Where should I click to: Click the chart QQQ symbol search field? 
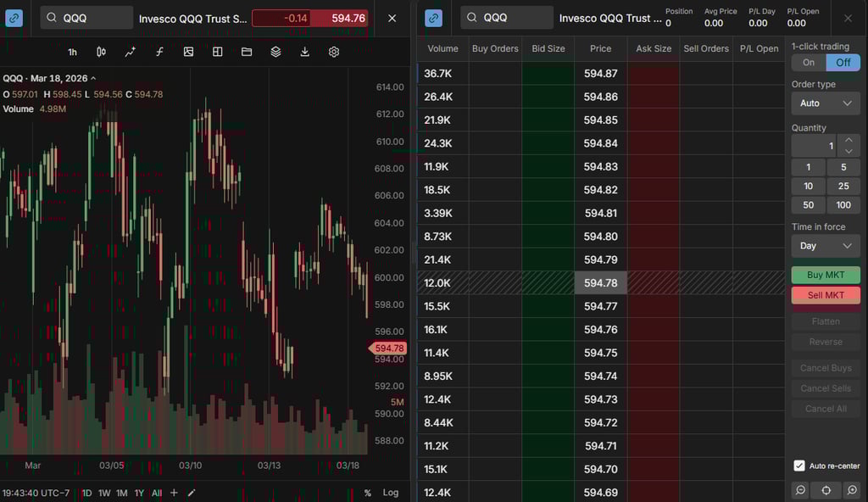point(86,18)
